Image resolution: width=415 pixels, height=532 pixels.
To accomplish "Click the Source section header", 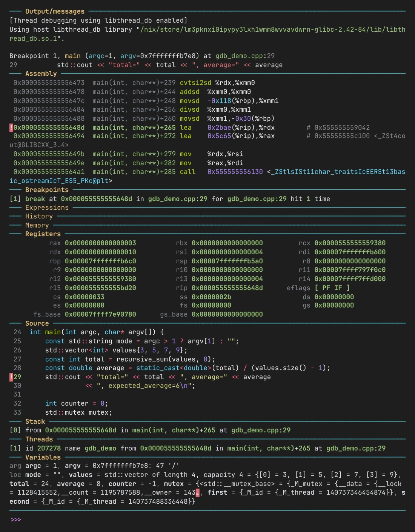I will 37,323.
